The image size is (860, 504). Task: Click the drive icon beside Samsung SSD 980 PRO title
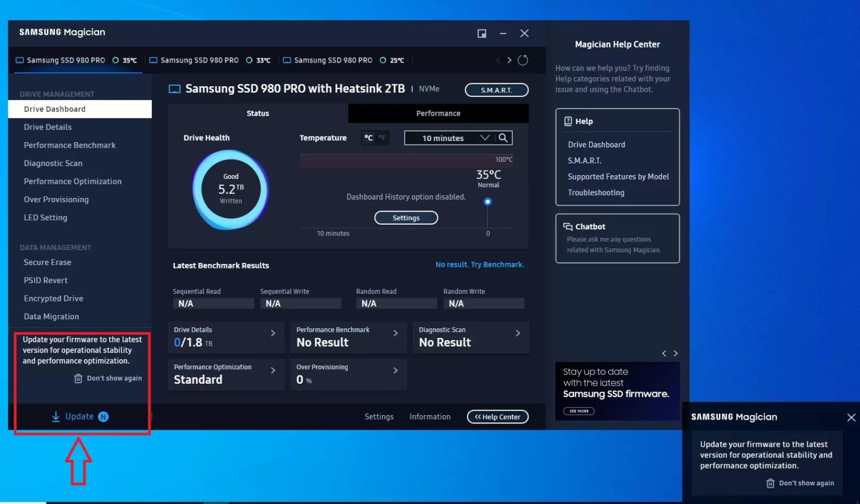174,88
